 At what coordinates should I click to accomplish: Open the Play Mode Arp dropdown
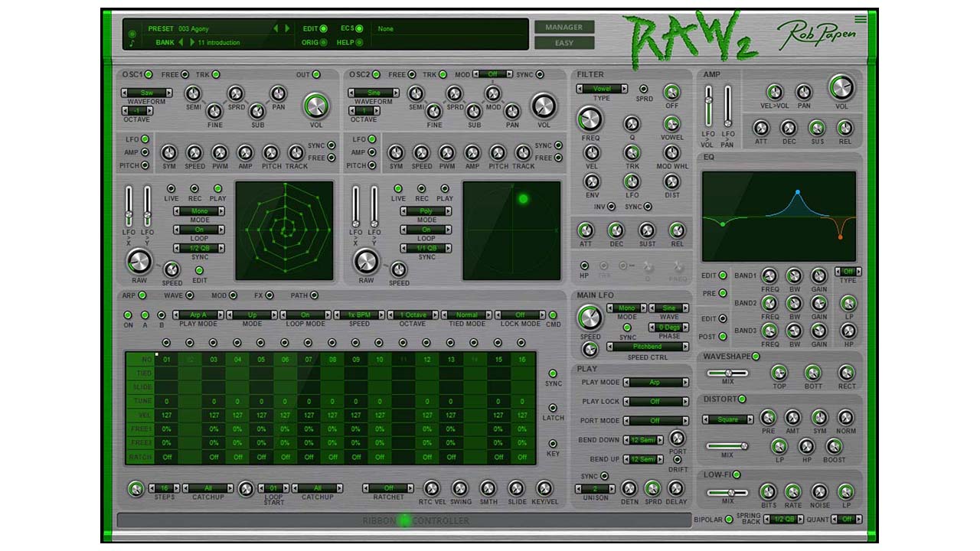[x=655, y=382]
